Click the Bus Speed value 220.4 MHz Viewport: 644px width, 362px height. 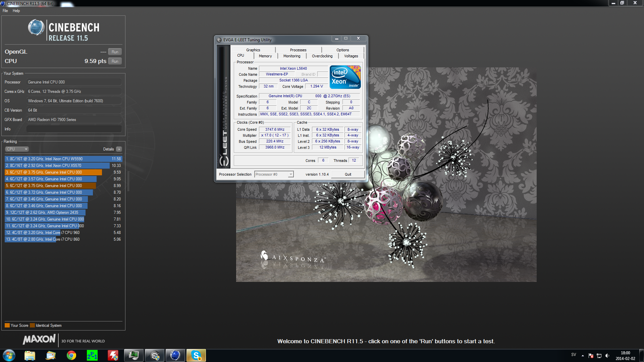tap(275, 141)
